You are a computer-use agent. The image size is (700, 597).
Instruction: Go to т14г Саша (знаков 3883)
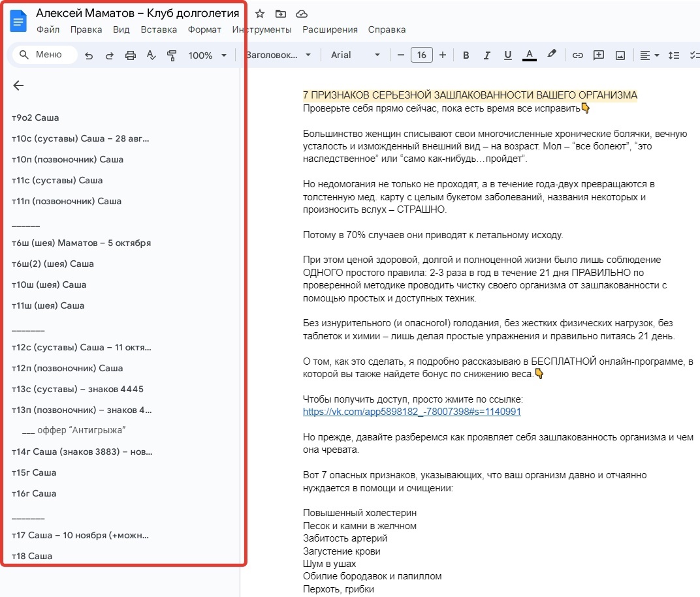82,452
